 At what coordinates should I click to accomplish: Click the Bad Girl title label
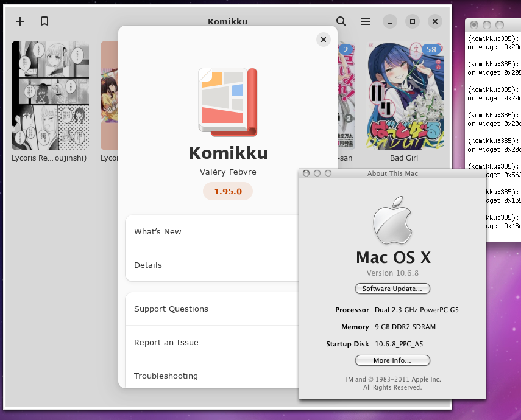pos(404,158)
